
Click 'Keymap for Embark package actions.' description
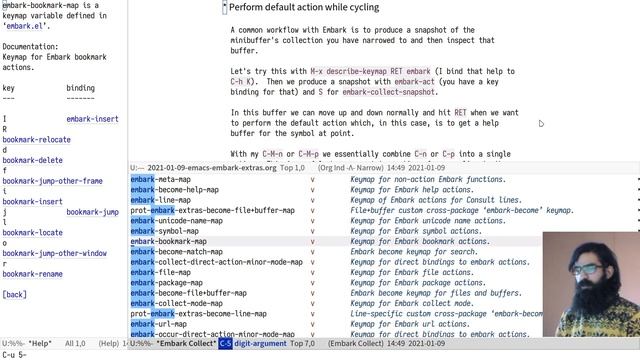tap(418, 283)
